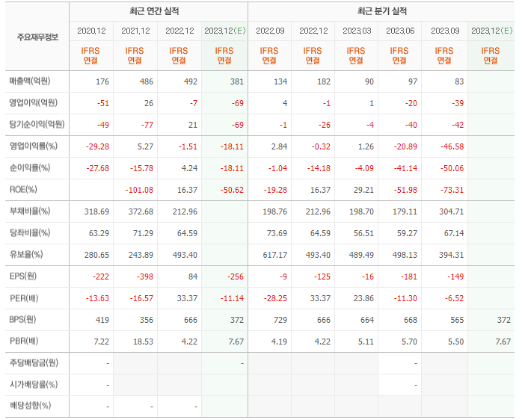
Task: Click the operating margin value 5.27
Action: click(x=146, y=146)
